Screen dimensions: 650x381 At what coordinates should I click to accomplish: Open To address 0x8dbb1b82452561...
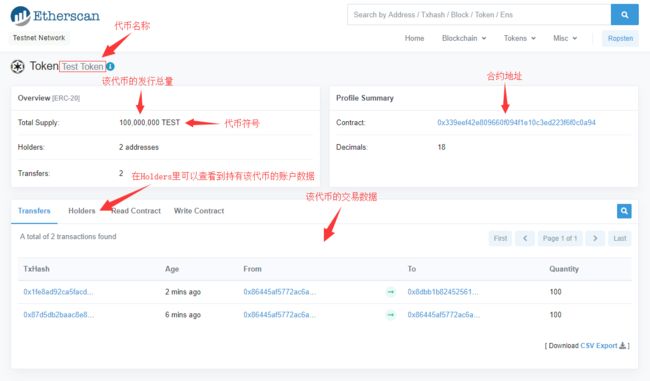tap(443, 292)
